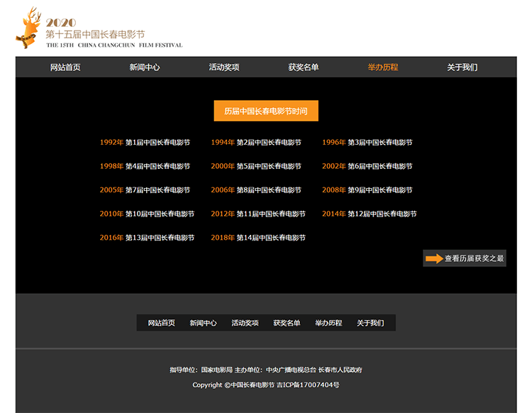The height and width of the screenshot is (413, 532).
Task: Open the 2008年 第9届中国长春电影节 link
Action: tap(367, 189)
